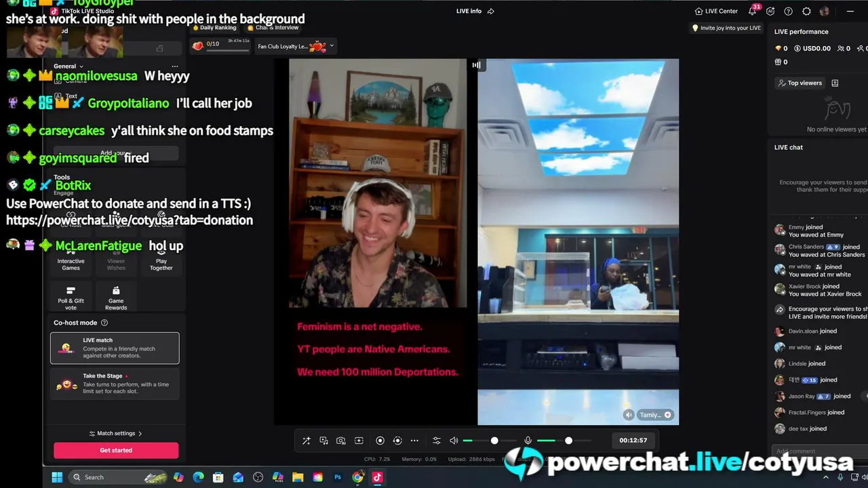
Task: Open the Daily Ranking tab
Action: [215, 28]
